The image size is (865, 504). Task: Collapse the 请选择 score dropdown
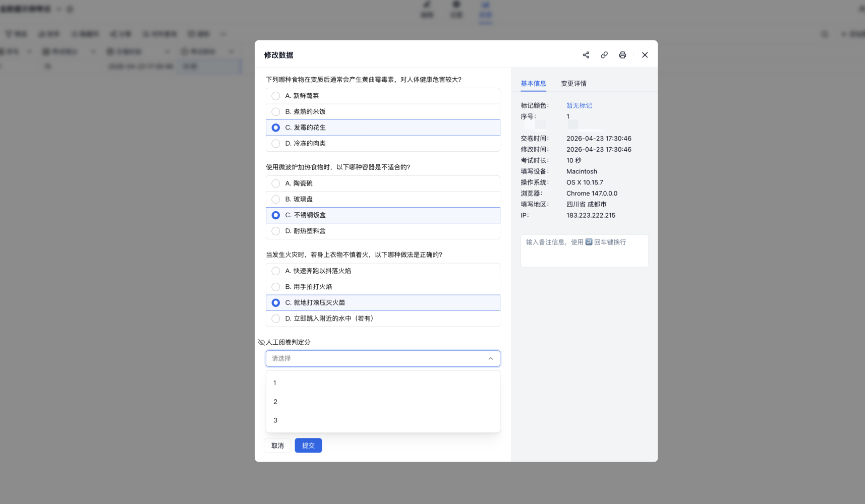click(x=490, y=358)
